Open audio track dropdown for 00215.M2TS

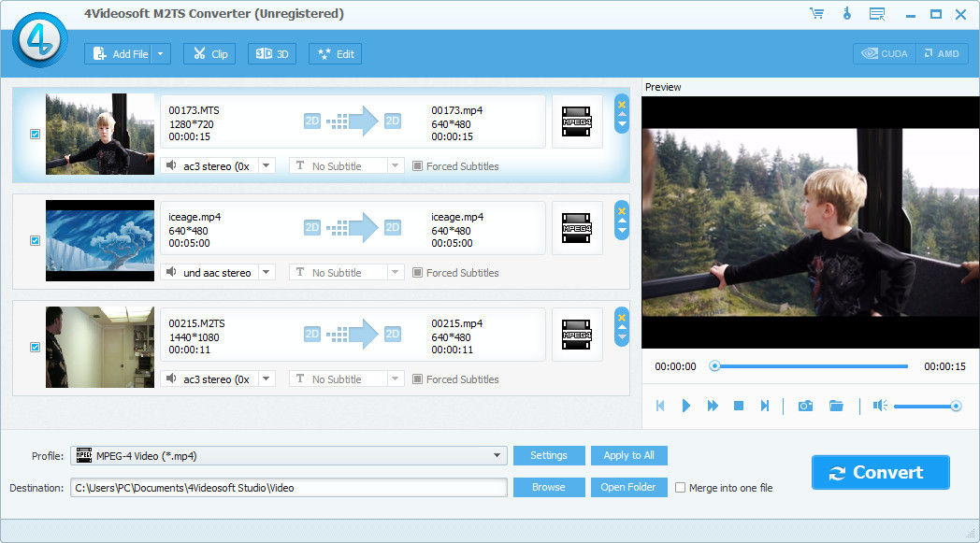click(x=267, y=379)
